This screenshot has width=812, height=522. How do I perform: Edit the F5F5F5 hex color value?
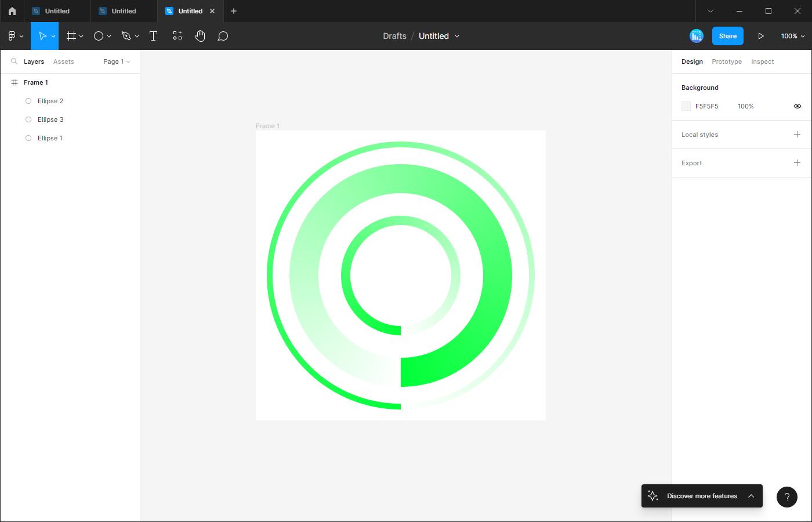point(707,106)
